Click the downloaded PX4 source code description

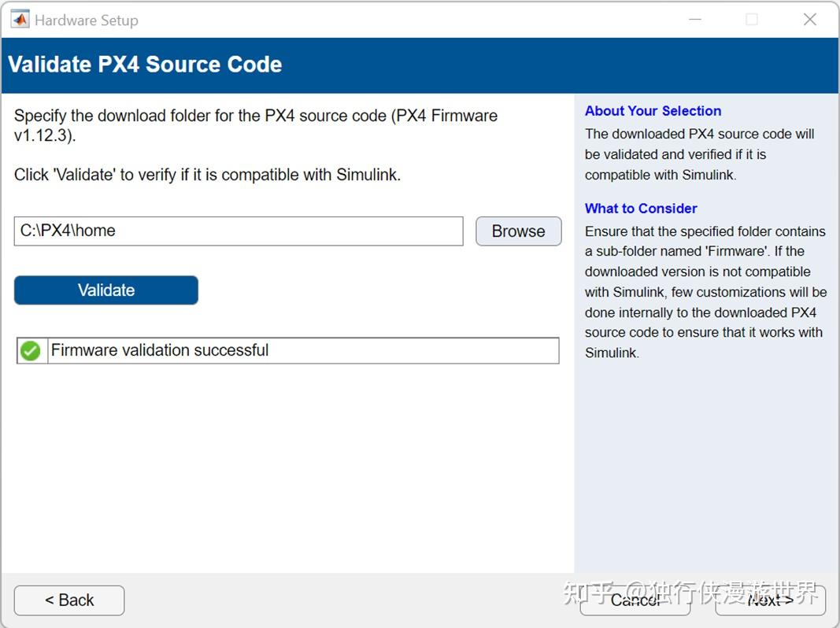(699, 154)
